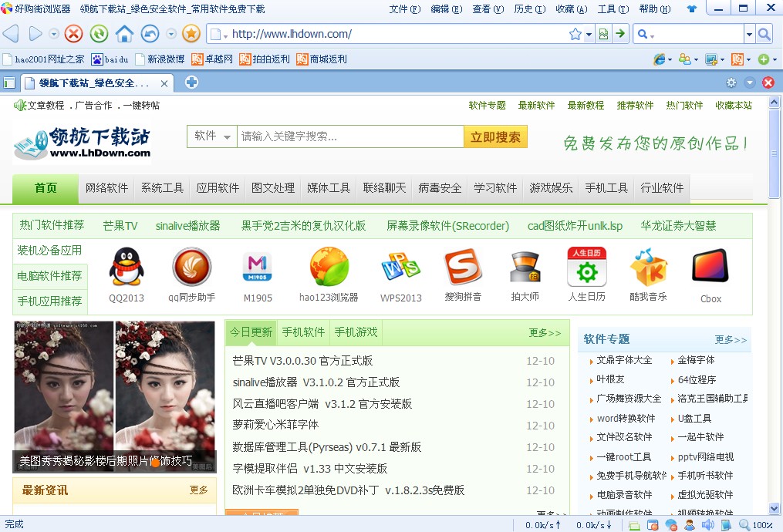783x532 pixels.
Task: Click the volume speaker icon in status bar
Action: point(707,525)
